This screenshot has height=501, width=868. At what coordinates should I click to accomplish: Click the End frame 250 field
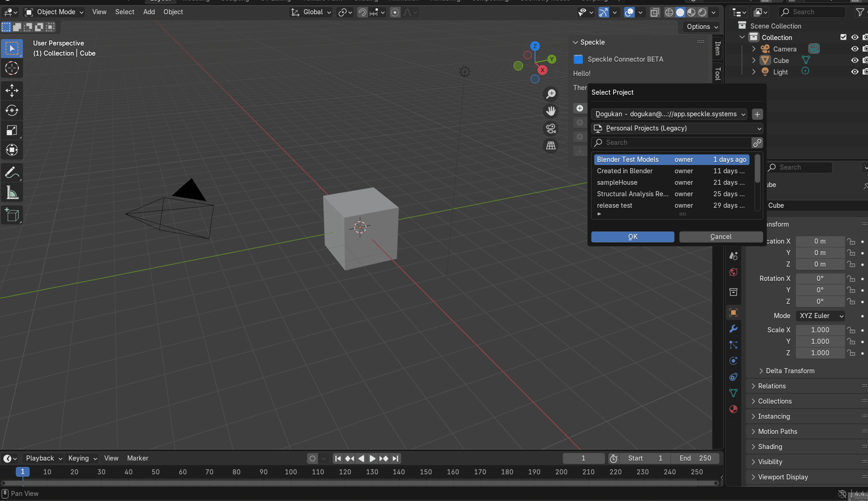(x=695, y=458)
